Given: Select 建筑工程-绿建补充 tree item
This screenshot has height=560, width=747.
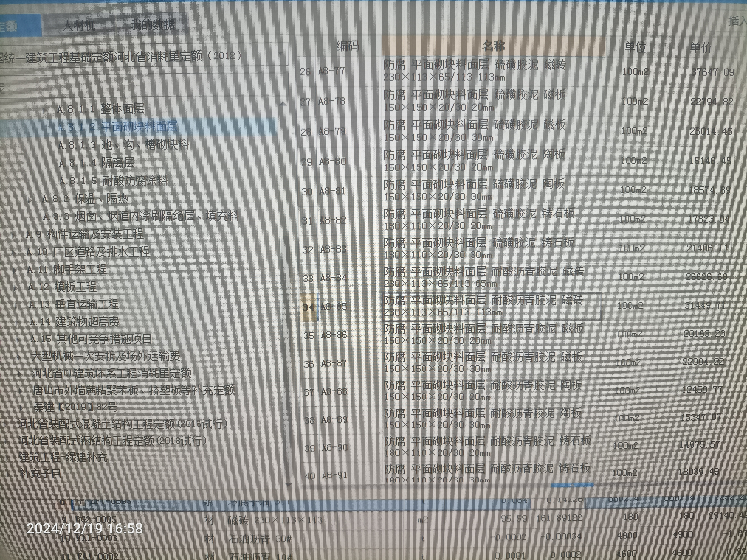Looking at the screenshot, I should pos(63,457).
